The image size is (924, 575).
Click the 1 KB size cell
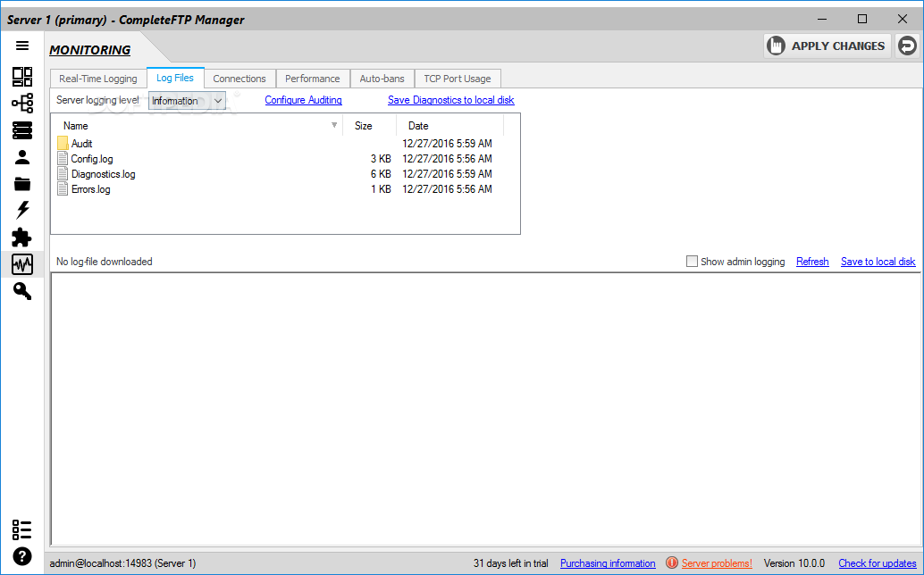381,189
